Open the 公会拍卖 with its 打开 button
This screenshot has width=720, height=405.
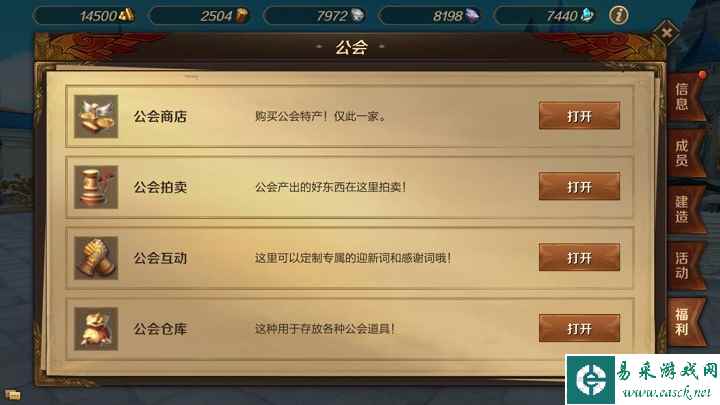click(x=579, y=186)
